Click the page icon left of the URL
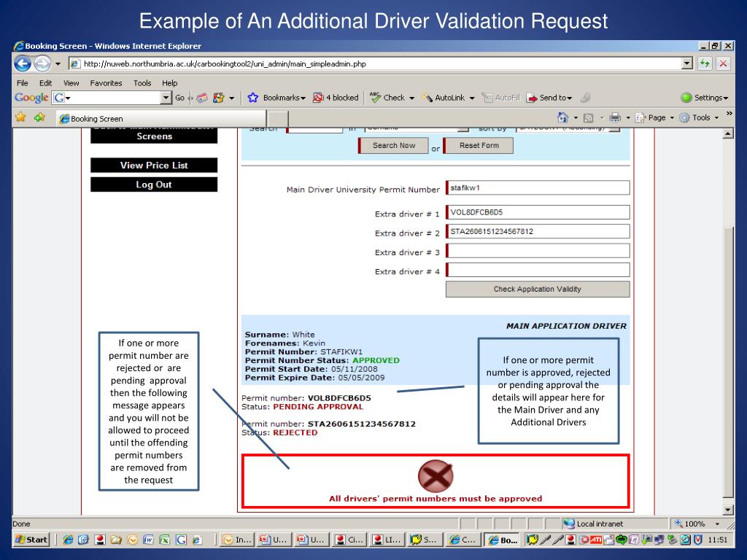Image resolution: width=747 pixels, height=560 pixels. point(75,63)
